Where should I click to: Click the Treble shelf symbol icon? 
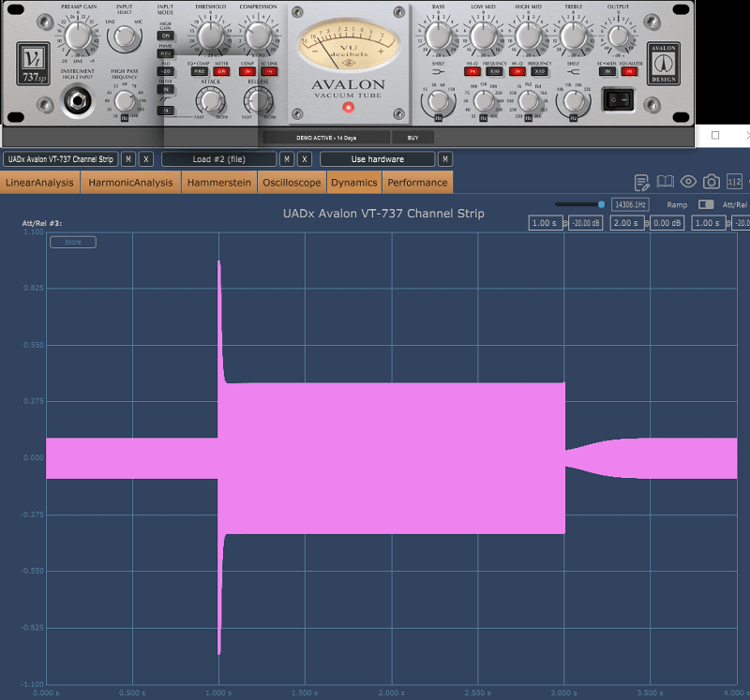pos(573,72)
